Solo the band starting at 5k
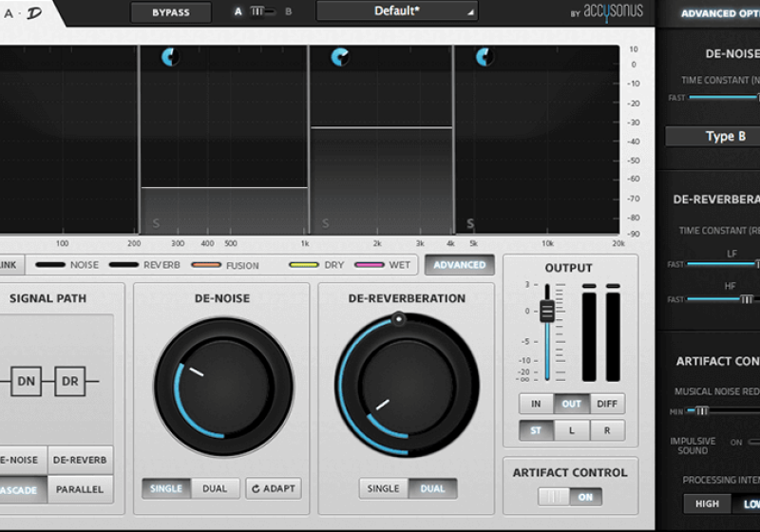 coord(470,224)
